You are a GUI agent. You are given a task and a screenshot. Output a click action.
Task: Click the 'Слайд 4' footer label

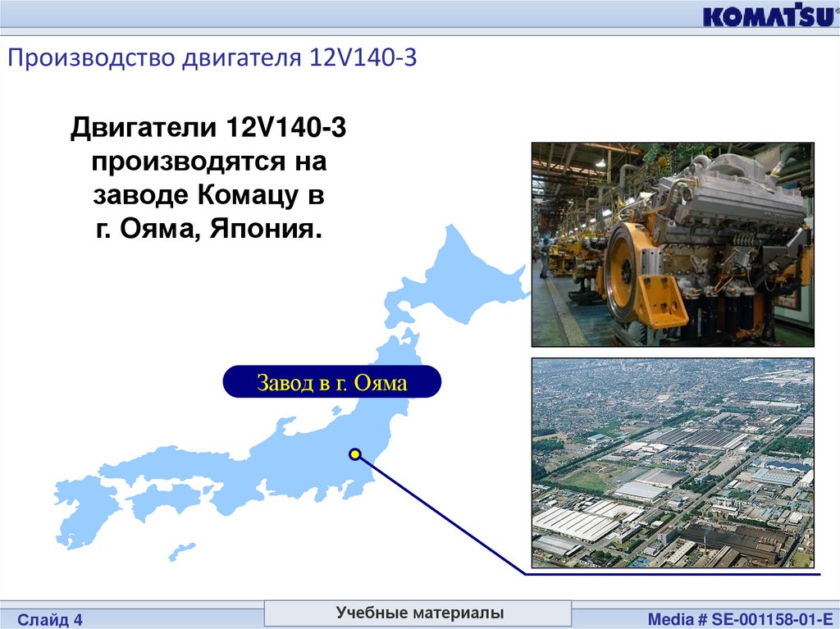pos(50,620)
